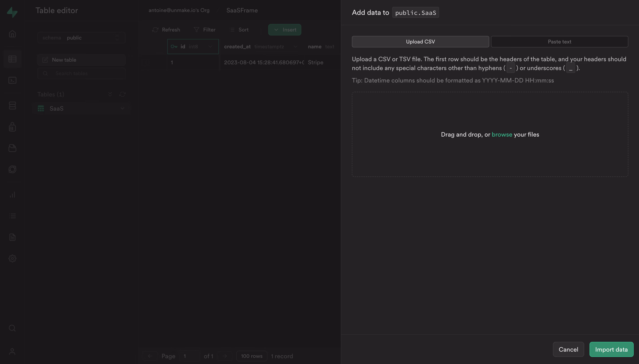Image resolution: width=639 pixels, height=364 pixels.
Task: Open the SQL editor terminal icon
Action: tap(12, 80)
